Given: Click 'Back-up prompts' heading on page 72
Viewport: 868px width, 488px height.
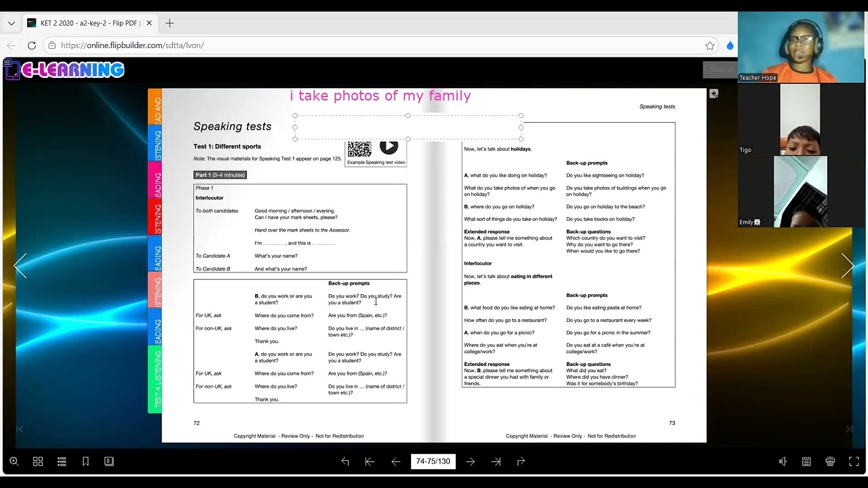Looking at the screenshot, I should coord(349,283).
